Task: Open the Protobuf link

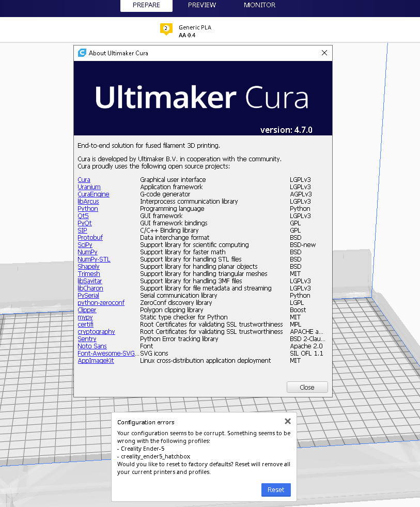Action: point(90,237)
